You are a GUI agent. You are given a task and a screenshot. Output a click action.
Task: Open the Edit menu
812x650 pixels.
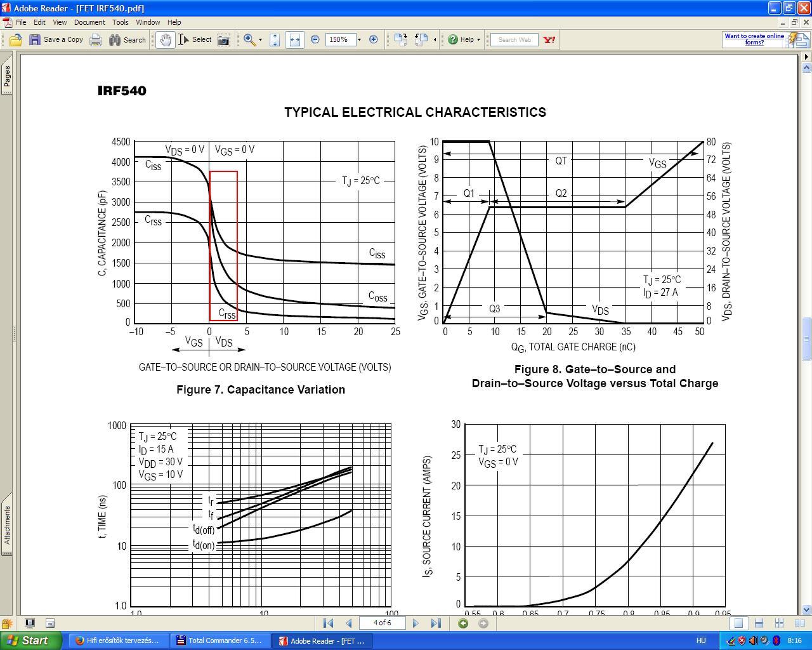tap(39, 22)
